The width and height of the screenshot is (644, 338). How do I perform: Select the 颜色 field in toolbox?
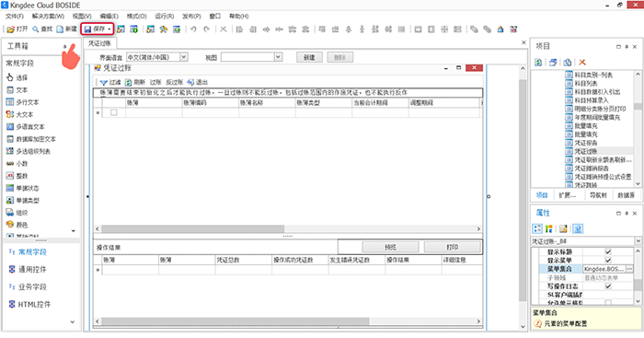point(17,225)
